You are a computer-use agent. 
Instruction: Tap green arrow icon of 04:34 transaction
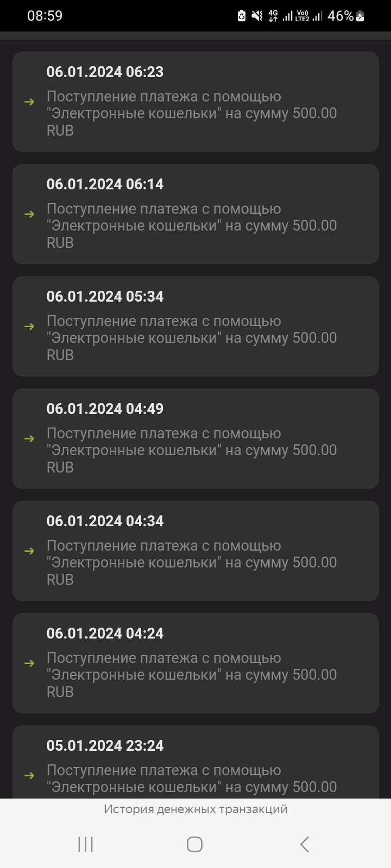(29, 551)
